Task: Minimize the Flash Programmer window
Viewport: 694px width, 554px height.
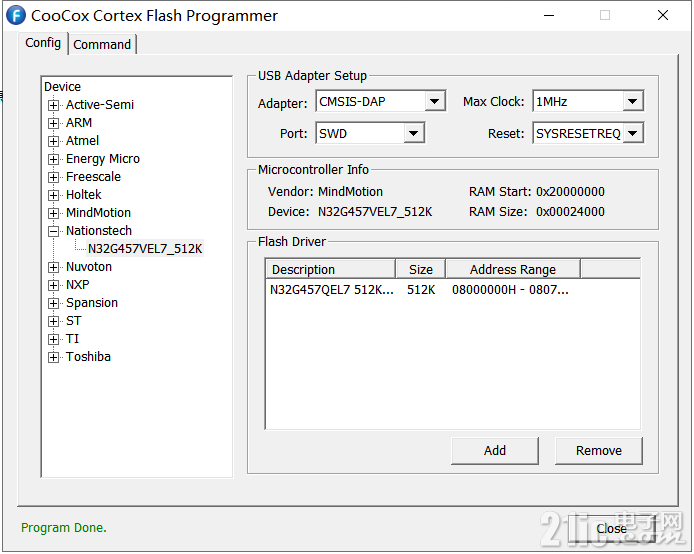Action: pos(549,15)
